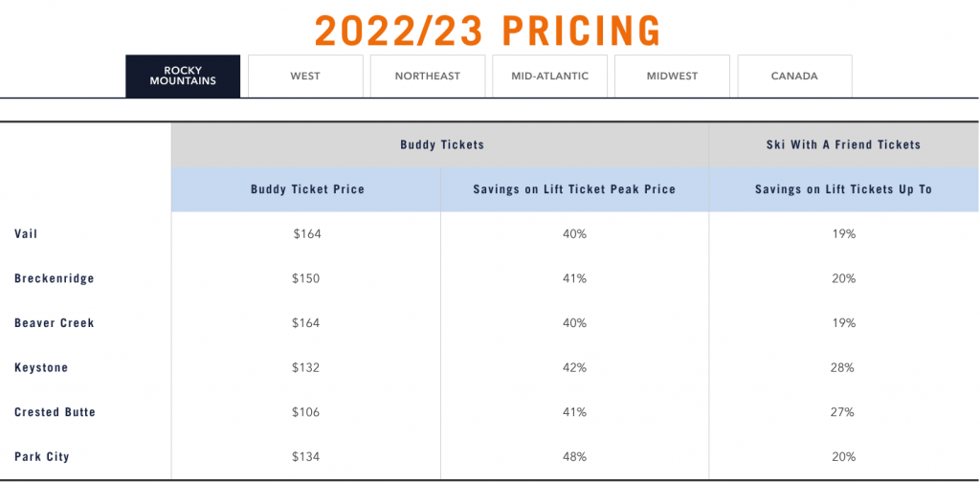Switch to the West region tab
This screenshot has width=980, height=482.
(x=305, y=76)
